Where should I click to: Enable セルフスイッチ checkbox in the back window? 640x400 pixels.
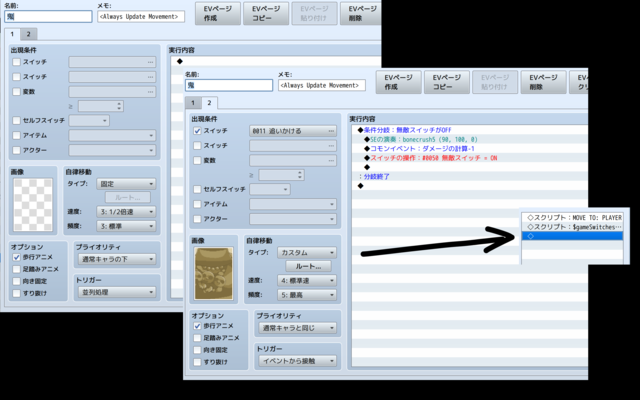click(x=16, y=120)
